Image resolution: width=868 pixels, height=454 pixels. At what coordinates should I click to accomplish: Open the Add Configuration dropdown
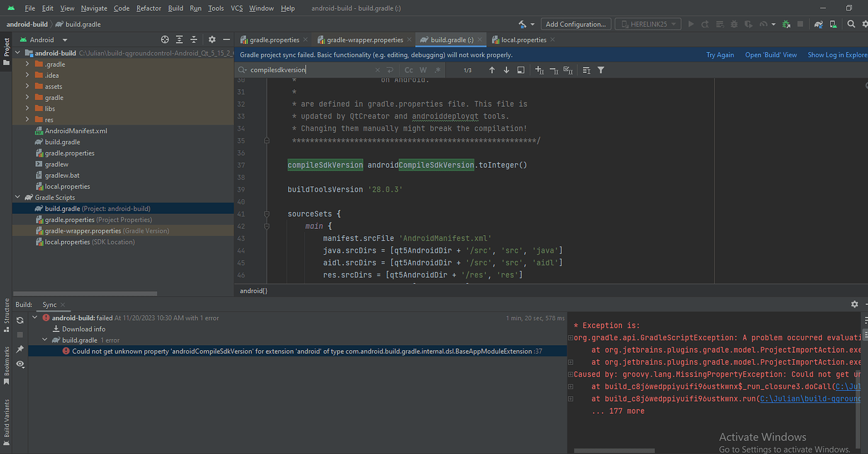(x=576, y=24)
